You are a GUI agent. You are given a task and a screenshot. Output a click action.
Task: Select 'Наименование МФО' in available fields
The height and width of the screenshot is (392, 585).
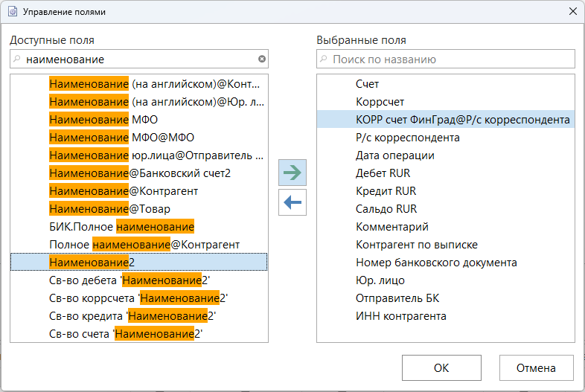pyautogui.click(x=103, y=119)
